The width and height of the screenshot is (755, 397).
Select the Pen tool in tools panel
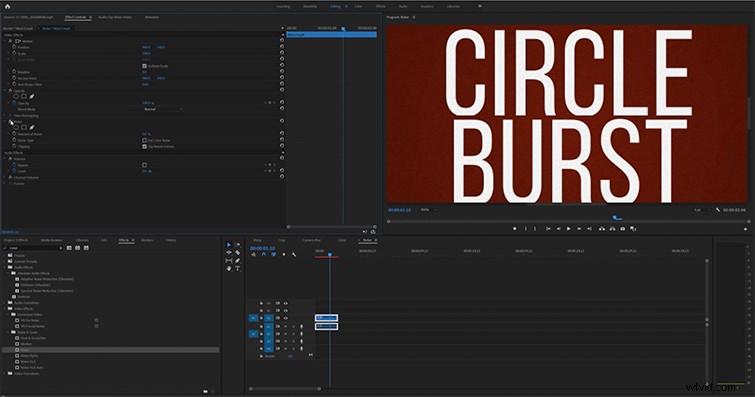[237, 261]
